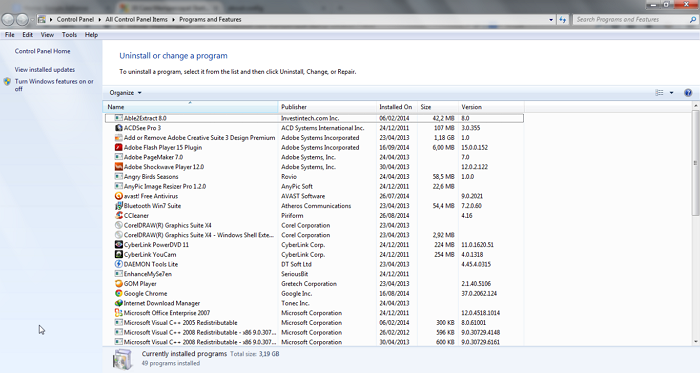Go to Control Panel Home

42,51
